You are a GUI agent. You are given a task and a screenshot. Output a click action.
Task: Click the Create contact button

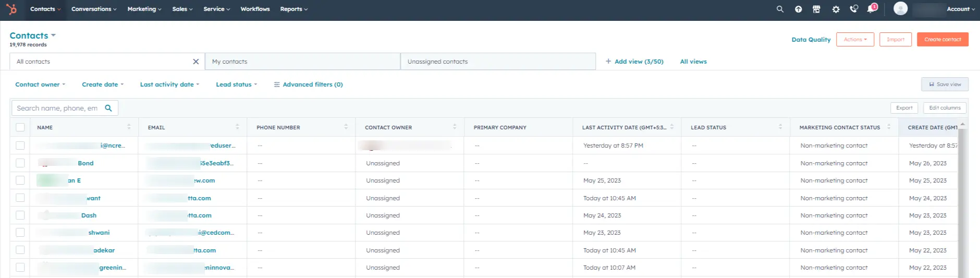tap(942, 40)
